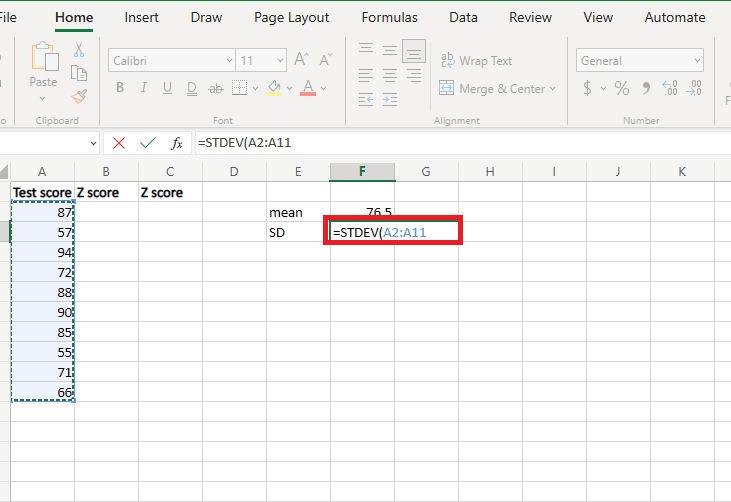Open the font size 11 dropdown

click(280, 61)
